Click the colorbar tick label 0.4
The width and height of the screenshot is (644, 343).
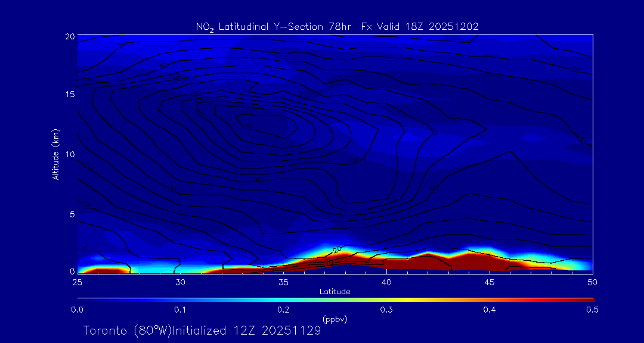pos(489,310)
